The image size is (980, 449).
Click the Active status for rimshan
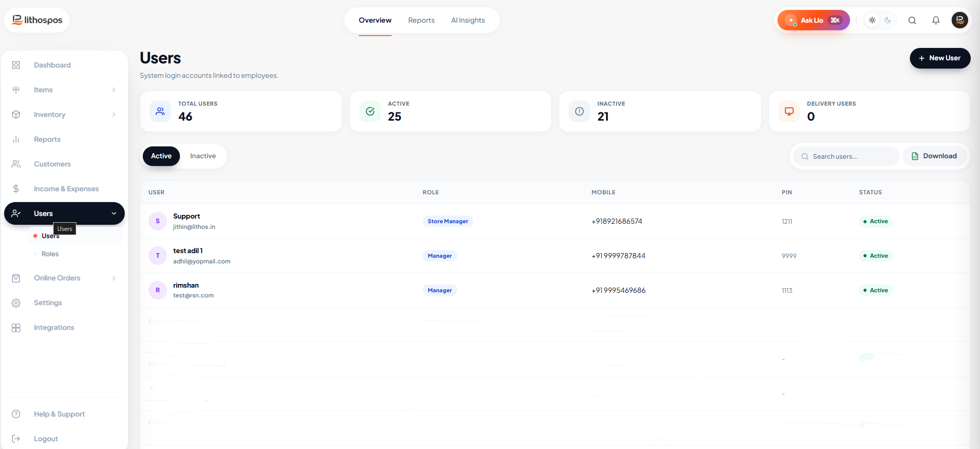876,290
